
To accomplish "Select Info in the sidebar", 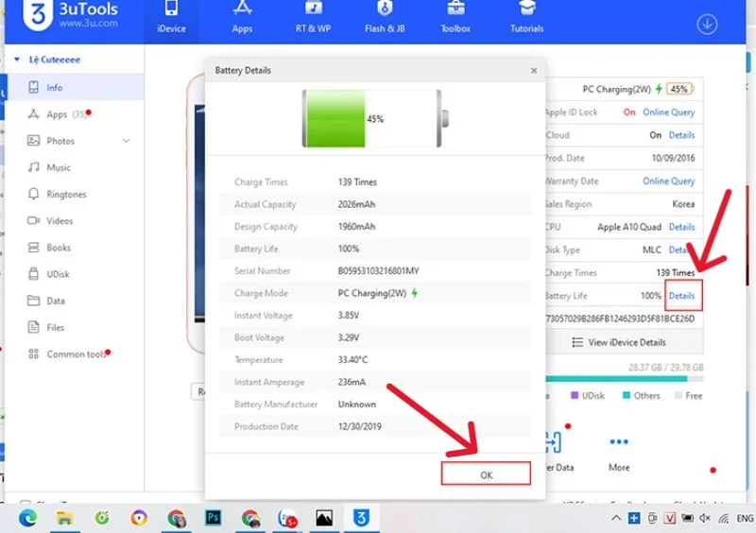I will coord(75,87).
